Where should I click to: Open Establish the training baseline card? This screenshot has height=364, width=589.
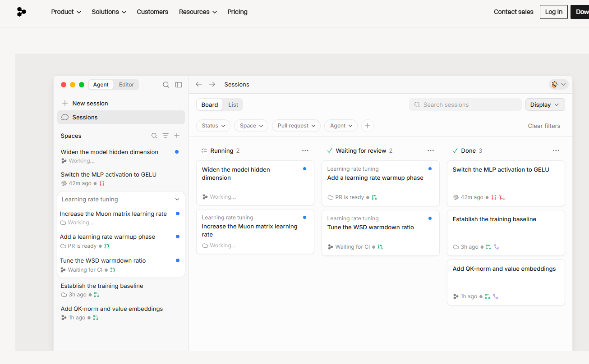[x=506, y=233]
